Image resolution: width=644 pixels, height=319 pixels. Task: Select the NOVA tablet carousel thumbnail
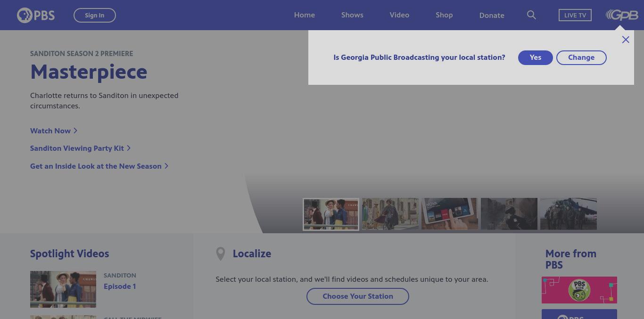pyautogui.click(x=449, y=214)
